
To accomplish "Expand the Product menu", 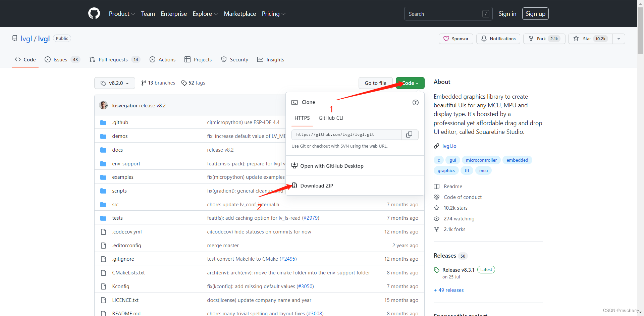I will point(122,14).
